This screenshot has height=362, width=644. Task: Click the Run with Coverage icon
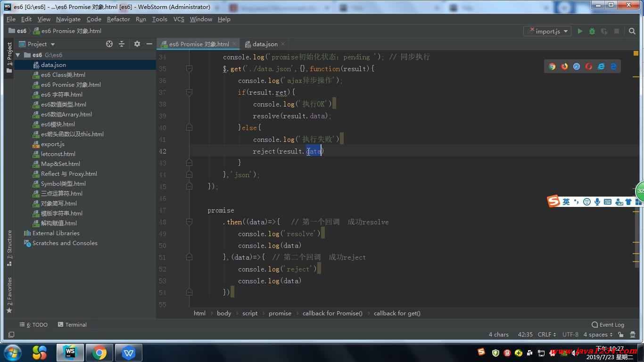(x=604, y=31)
